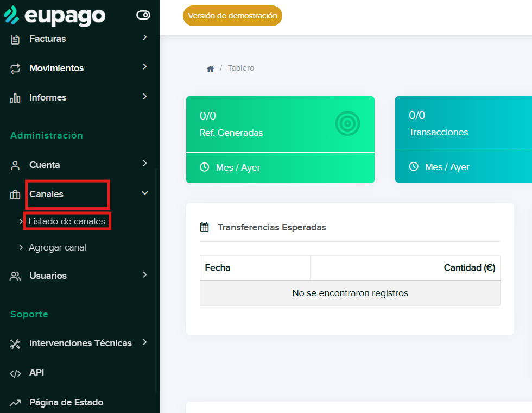Click the Movimientos arrows icon
This screenshot has height=413, width=532.
click(15, 68)
